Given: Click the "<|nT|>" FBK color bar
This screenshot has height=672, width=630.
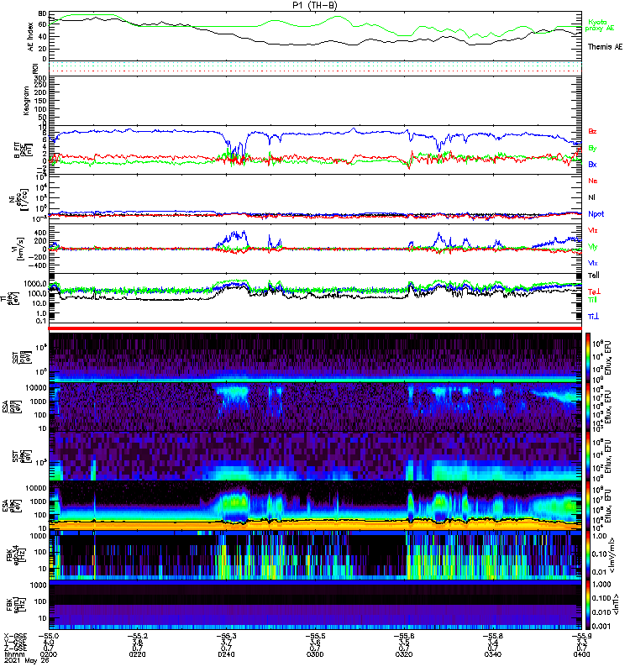Looking at the screenshot, I should 588,605.
